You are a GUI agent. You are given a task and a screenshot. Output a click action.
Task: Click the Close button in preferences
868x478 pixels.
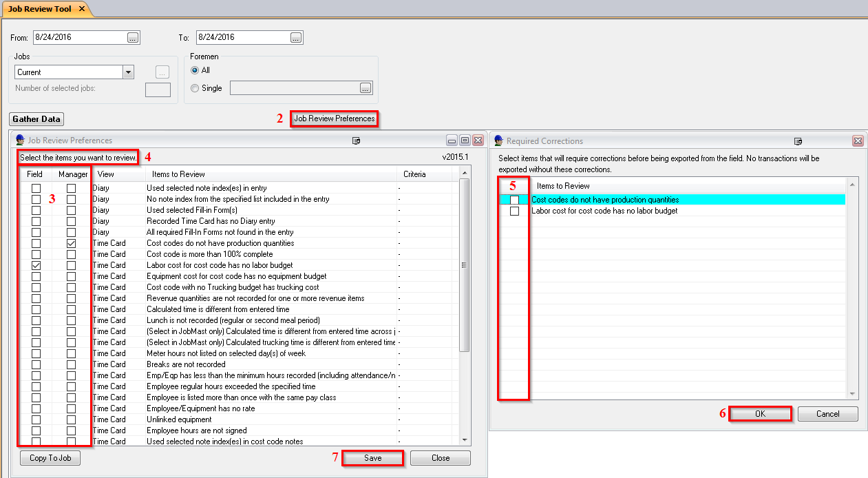point(441,458)
